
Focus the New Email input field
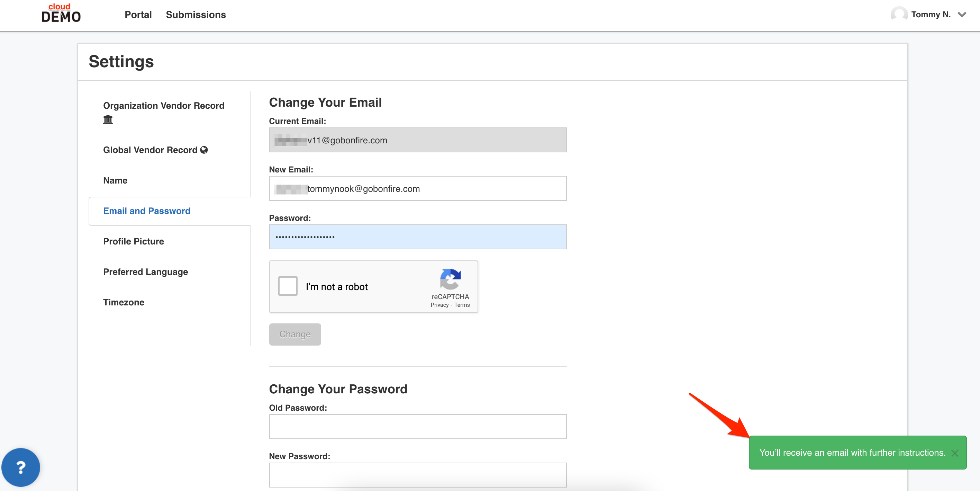click(x=418, y=188)
